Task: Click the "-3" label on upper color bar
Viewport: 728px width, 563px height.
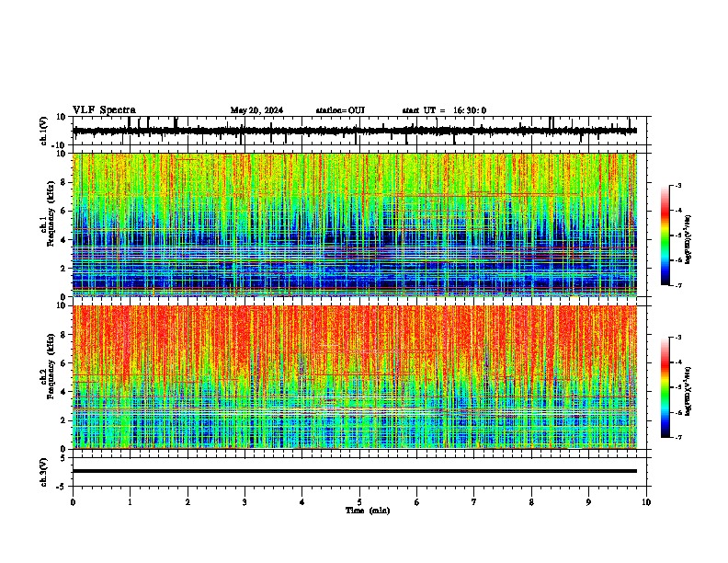Action: pyautogui.click(x=678, y=185)
